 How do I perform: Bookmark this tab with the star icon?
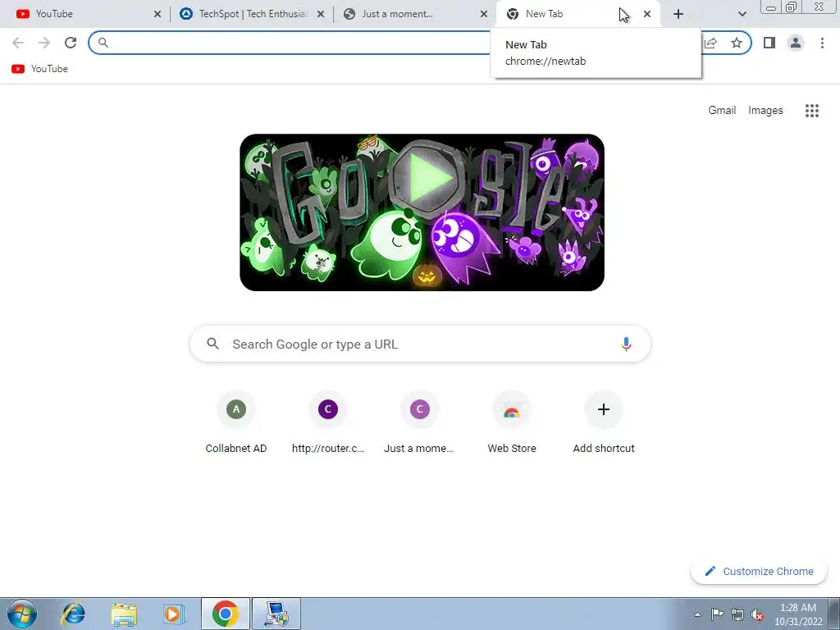[x=737, y=43]
